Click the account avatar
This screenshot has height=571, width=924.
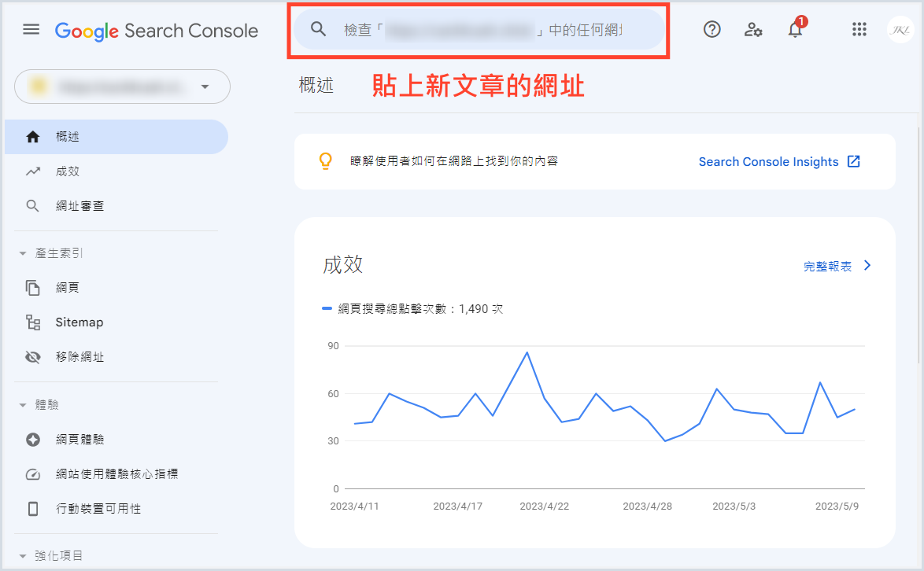(899, 30)
